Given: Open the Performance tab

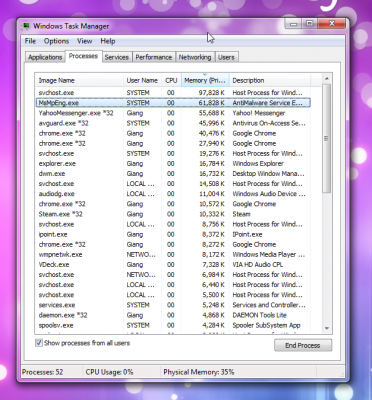Looking at the screenshot, I should 153,57.
